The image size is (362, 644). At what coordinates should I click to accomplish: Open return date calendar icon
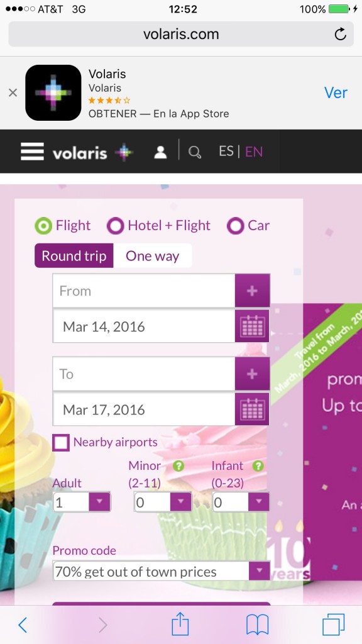tap(252, 409)
